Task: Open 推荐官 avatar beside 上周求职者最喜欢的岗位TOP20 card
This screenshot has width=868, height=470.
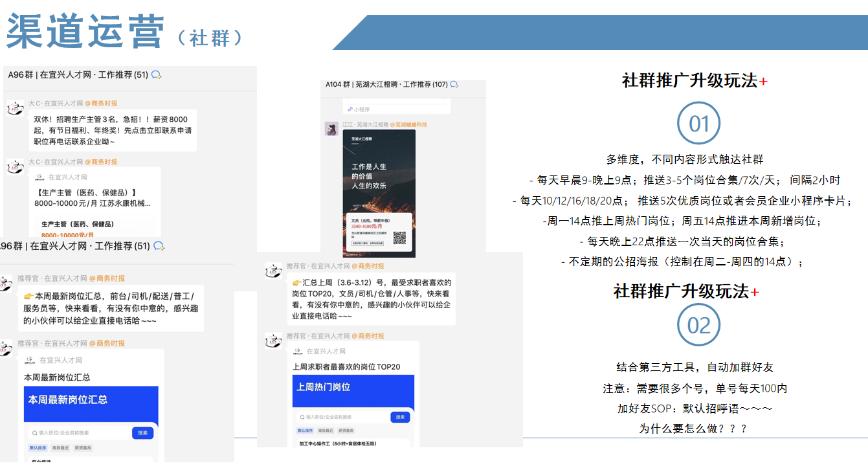Action: point(273,341)
